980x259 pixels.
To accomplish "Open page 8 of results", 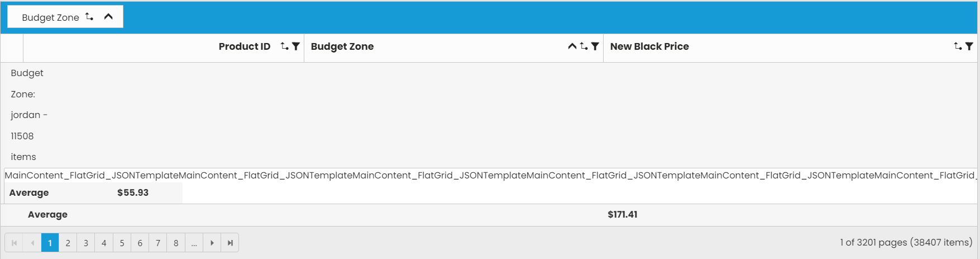I will pos(176,243).
